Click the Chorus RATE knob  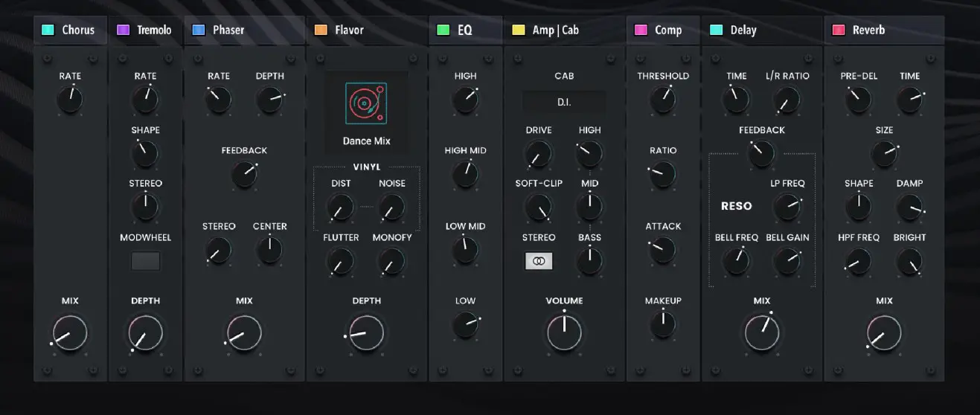coord(70,100)
